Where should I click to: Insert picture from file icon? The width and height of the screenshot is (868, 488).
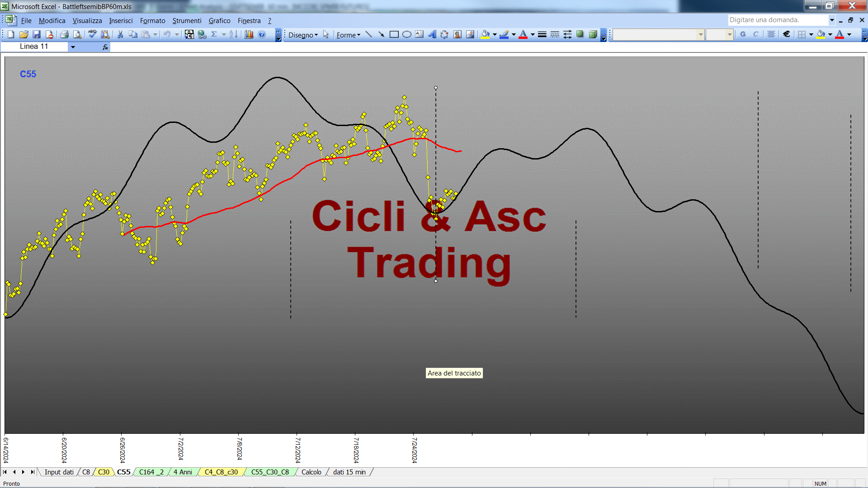coord(470,34)
